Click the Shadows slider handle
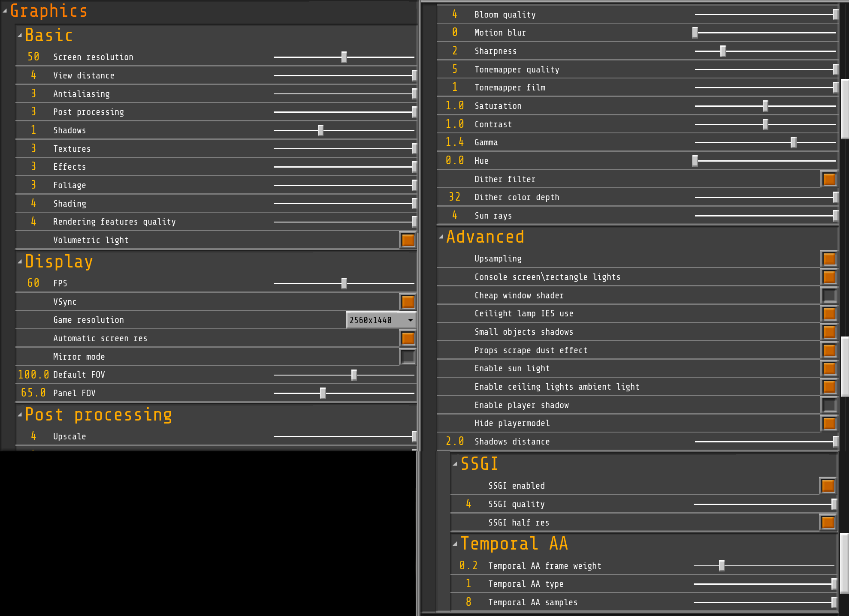Viewport: 849px width, 616px height. click(320, 130)
